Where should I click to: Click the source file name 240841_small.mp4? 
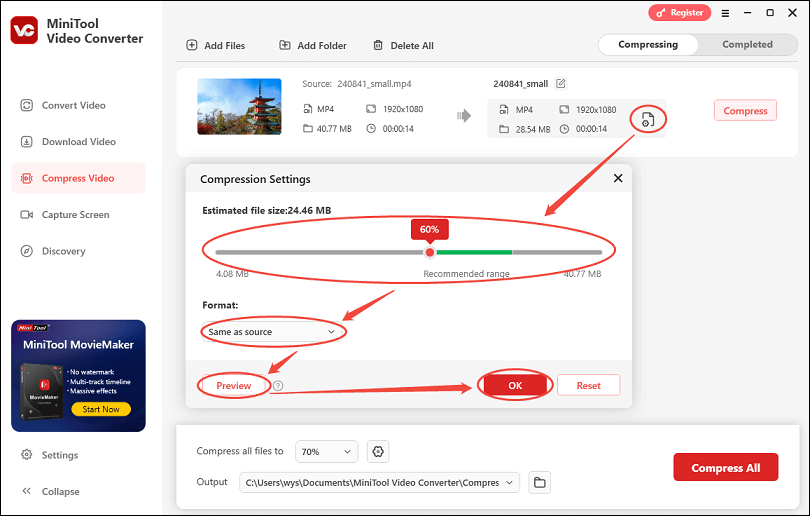click(375, 84)
